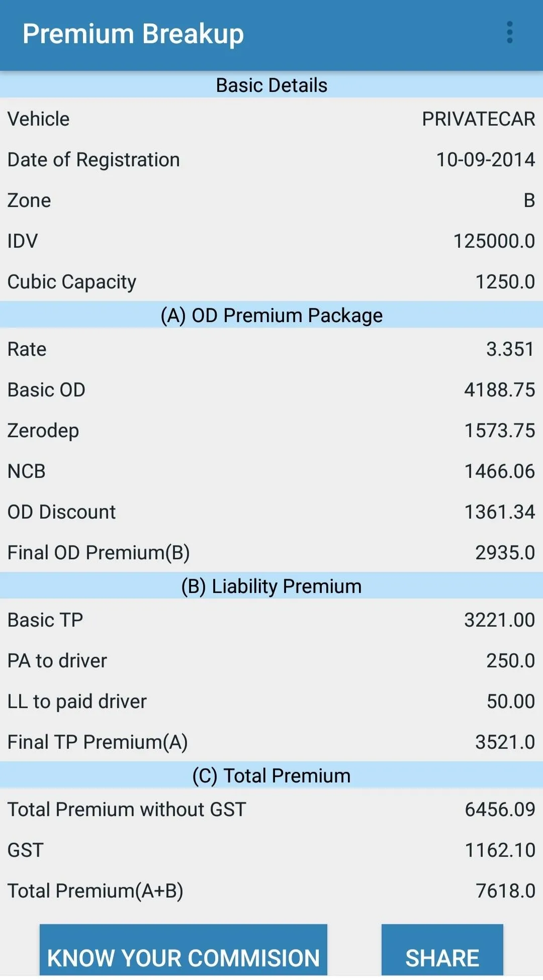Viewport: 543px width, 980px height.
Task: Select the Basic Details section header
Action: [271, 85]
